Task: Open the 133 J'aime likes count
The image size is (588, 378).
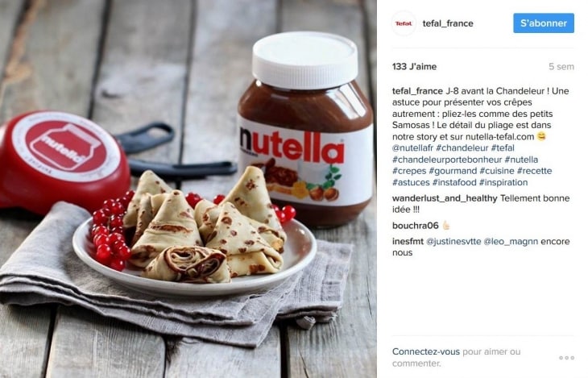Action: [x=414, y=66]
